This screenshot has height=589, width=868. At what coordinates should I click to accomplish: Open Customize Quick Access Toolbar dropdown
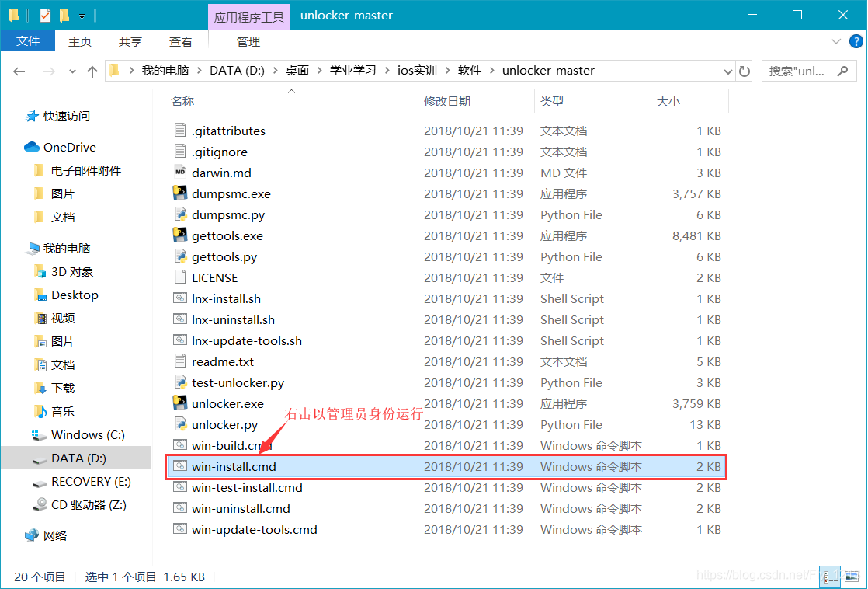coord(82,16)
